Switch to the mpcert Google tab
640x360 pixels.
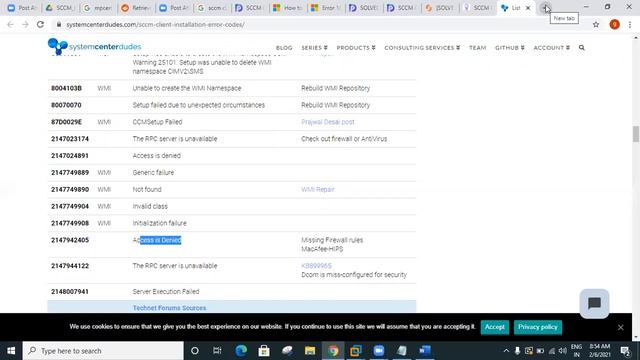[x=98, y=8]
